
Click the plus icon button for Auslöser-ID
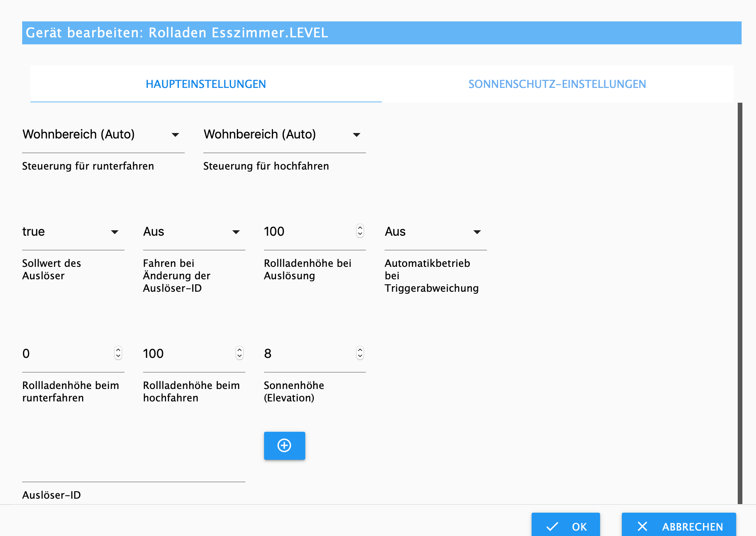(284, 445)
